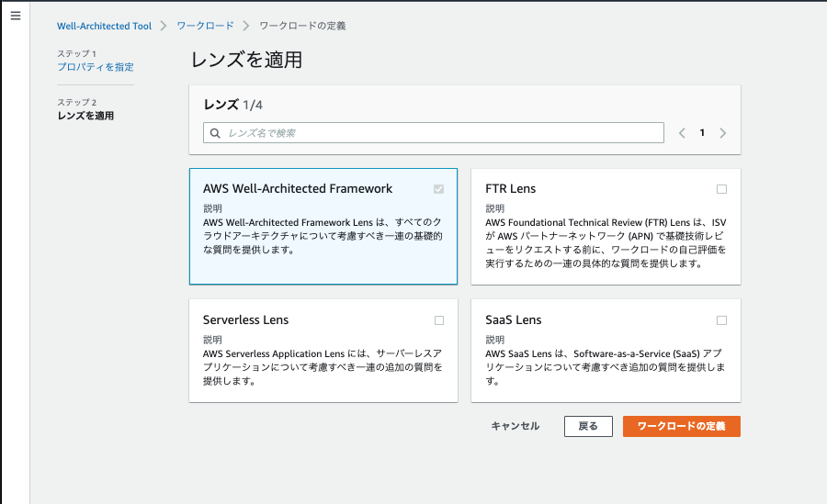Select the Serverless Lens card title
This screenshot has width=827, height=504.
click(x=245, y=320)
